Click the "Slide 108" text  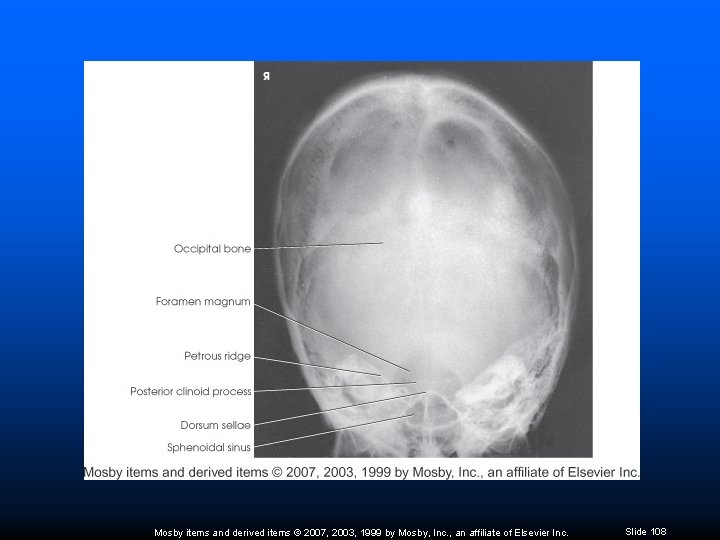(x=646, y=532)
